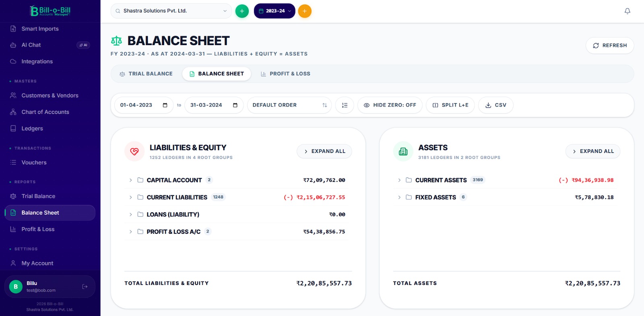
Task: Click Expand All in Assets panel
Action: pos(593,151)
